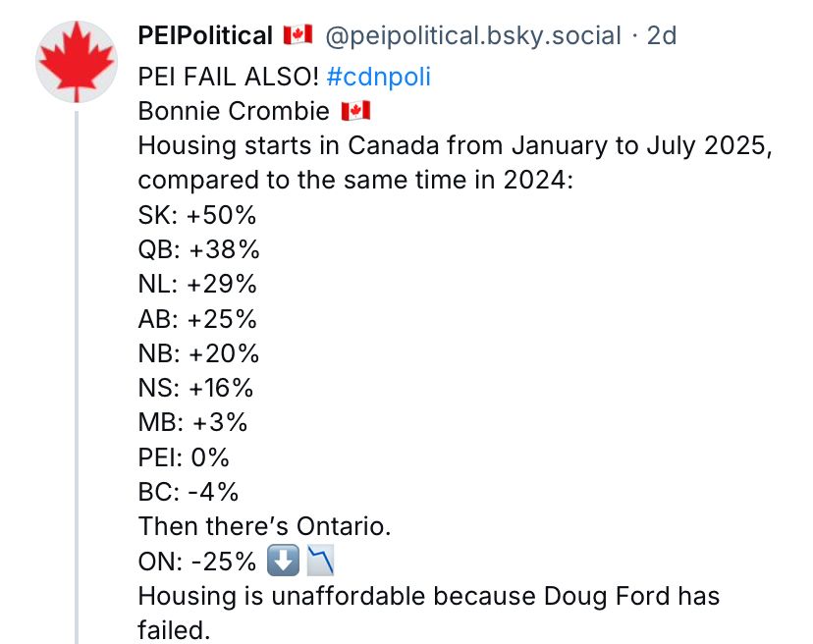Click the vertical thread line below avatar

(77, 393)
